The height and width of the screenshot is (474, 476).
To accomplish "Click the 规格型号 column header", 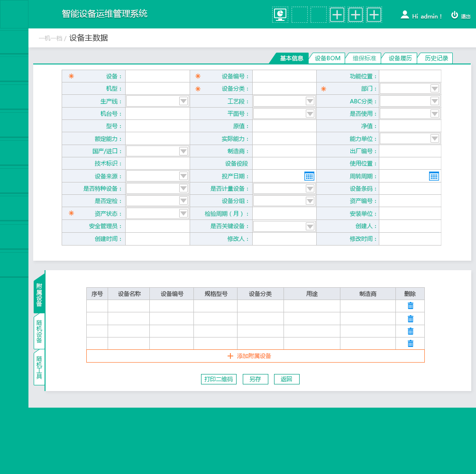I will [216, 294].
